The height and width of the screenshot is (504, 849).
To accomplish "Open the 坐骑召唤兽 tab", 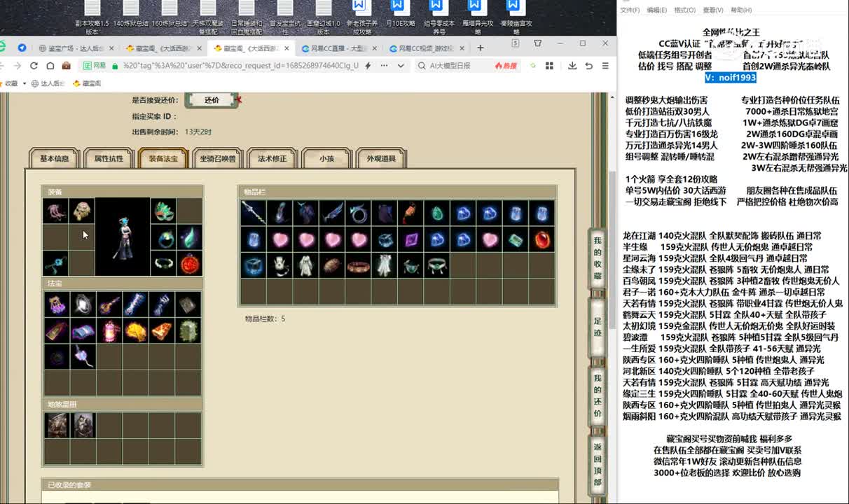I will click(x=218, y=158).
